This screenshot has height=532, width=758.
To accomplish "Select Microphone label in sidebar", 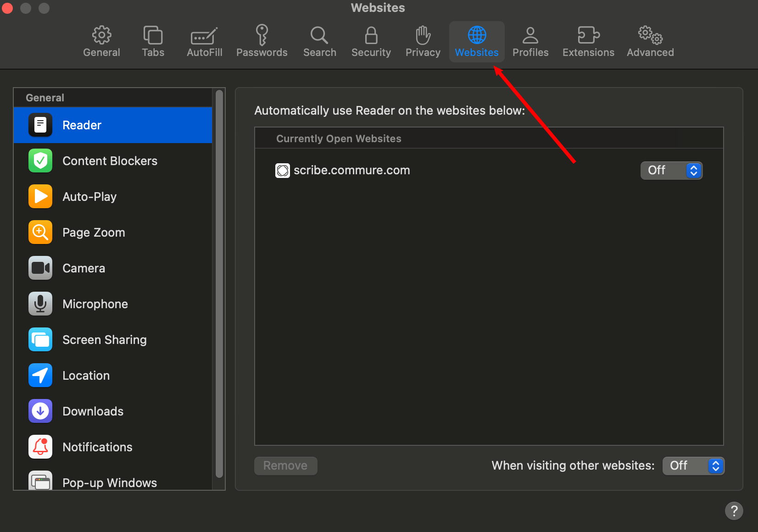I will point(95,304).
